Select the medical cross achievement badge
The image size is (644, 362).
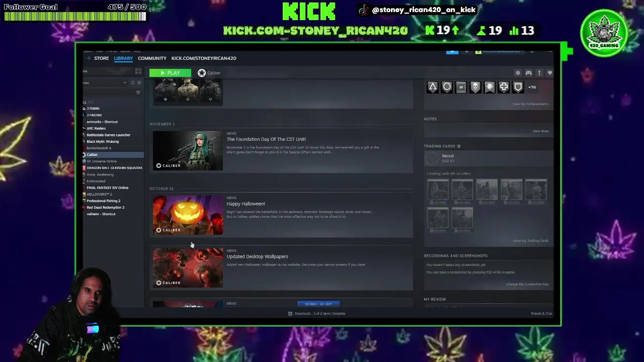coord(504,87)
